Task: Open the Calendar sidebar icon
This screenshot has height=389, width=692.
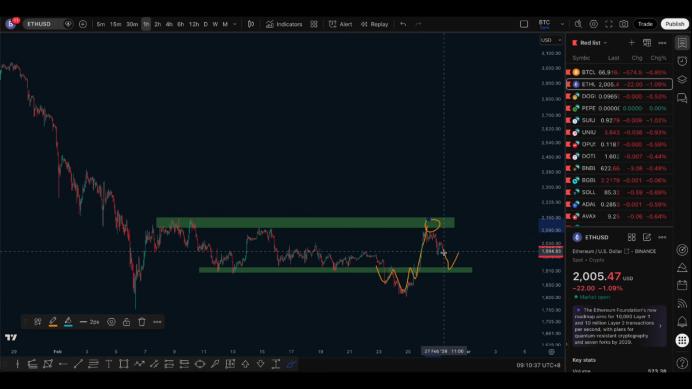Action: (x=682, y=285)
